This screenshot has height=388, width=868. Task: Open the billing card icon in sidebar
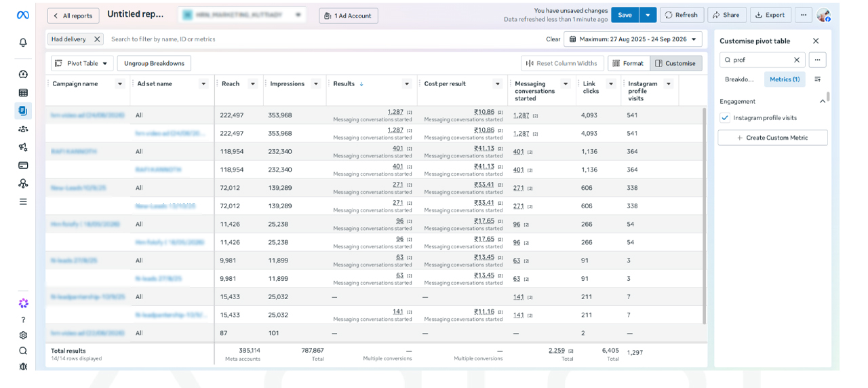[23, 165]
